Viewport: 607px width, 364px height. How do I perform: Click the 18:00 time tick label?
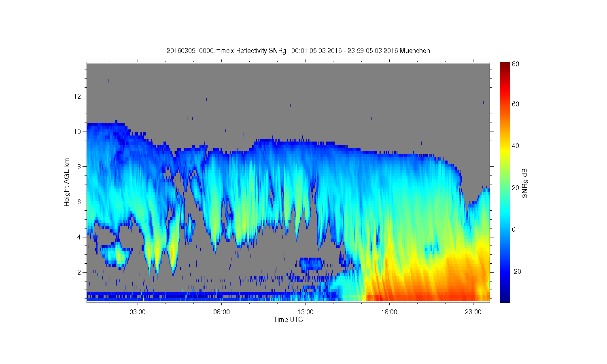389,312
